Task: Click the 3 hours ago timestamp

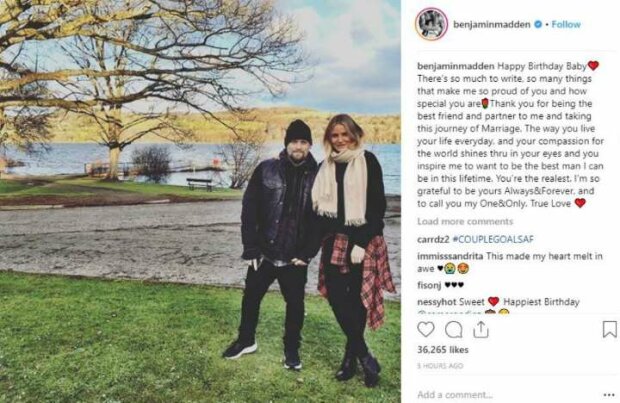Action: [440, 366]
